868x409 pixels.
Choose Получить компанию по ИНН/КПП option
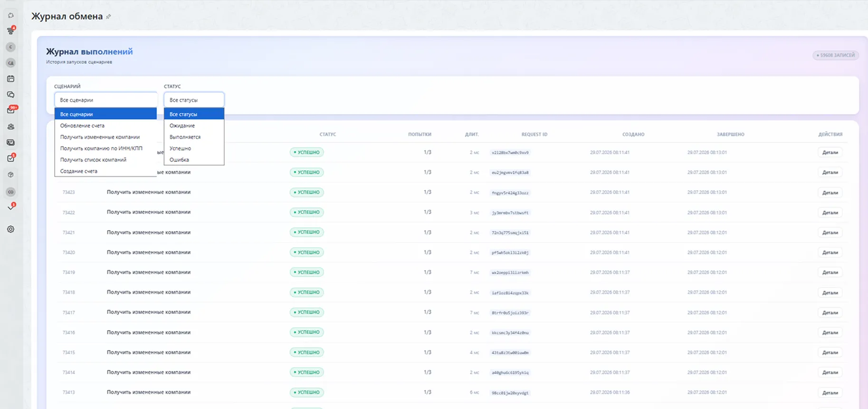pos(105,148)
